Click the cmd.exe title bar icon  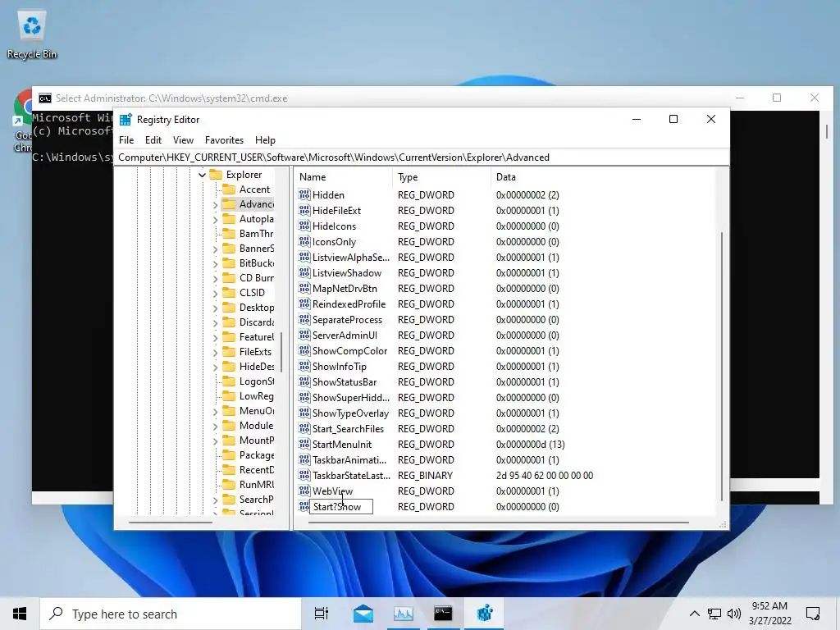45,98
